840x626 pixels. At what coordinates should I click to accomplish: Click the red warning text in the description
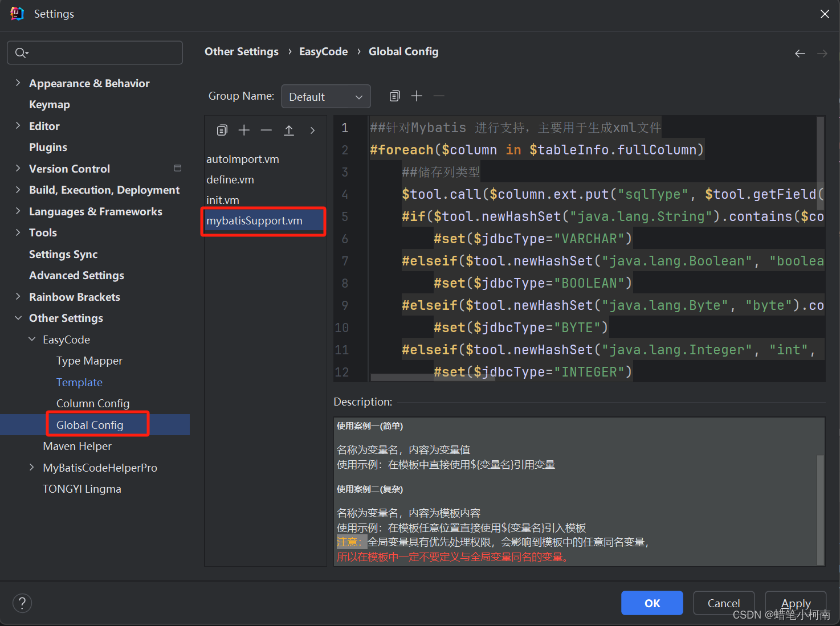453,557
